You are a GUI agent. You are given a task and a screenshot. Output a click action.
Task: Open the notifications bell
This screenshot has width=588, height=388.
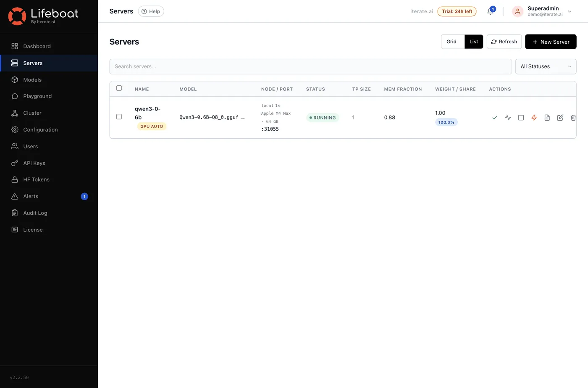(x=490, y=11)
